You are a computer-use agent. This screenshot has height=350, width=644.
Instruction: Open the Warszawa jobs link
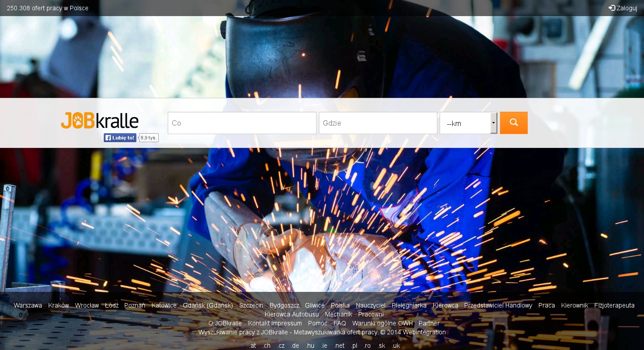[x=28, y=305]
